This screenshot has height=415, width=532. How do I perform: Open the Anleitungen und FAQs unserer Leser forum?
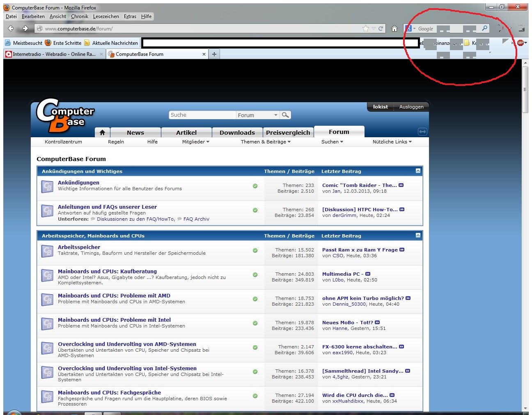[x=107, y=207]
